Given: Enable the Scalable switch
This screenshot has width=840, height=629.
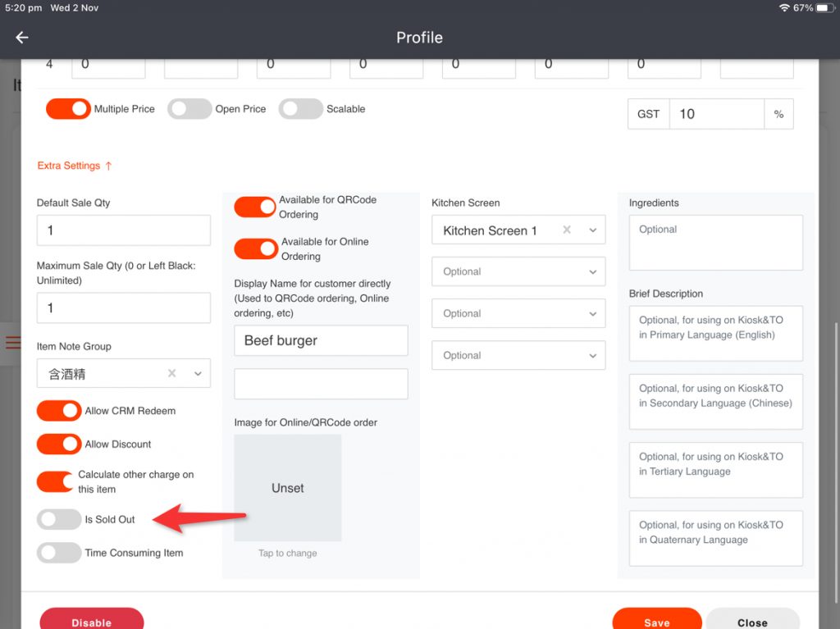Looking at the screenshot, I should 300,109.
